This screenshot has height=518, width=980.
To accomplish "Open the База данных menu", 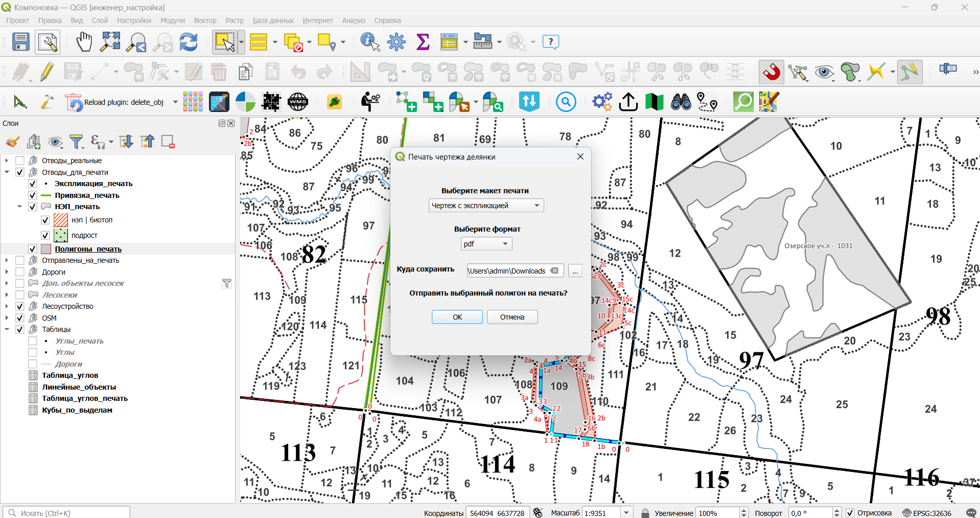I will pos(273,20).
